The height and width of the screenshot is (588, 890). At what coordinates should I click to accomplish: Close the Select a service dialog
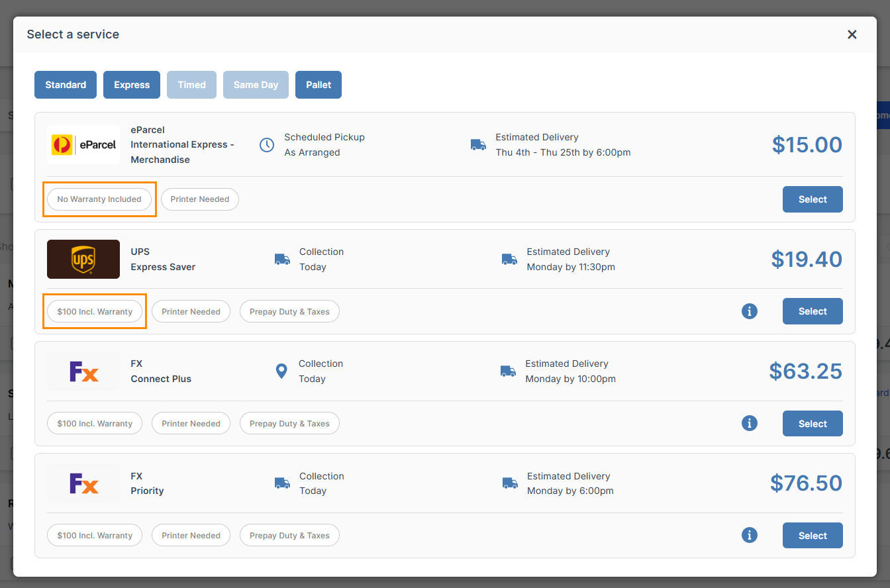852,34
